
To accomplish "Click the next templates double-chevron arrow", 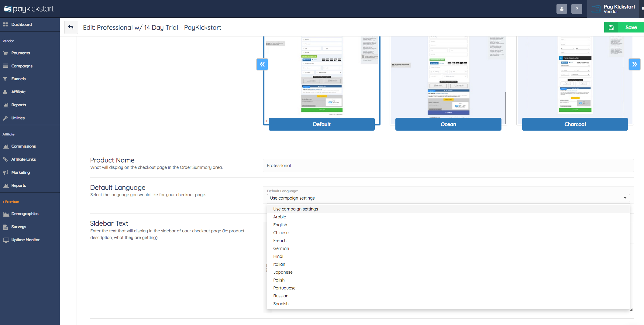I will pyautogui.click(x=634, y=64).
